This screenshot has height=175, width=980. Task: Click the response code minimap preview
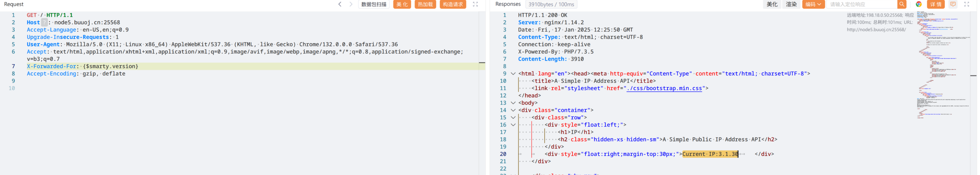pos(943,65)
